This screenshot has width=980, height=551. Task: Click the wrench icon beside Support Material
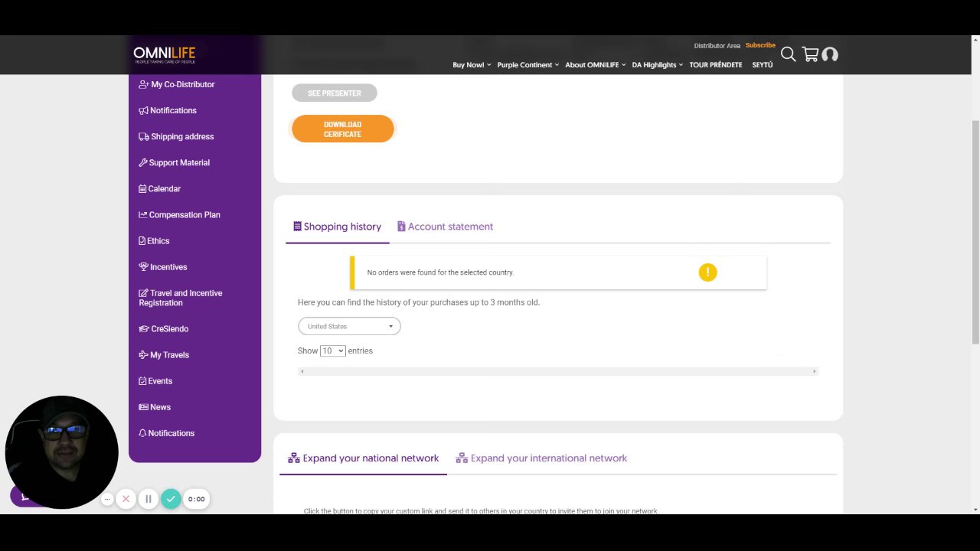(x=142, y=162)
